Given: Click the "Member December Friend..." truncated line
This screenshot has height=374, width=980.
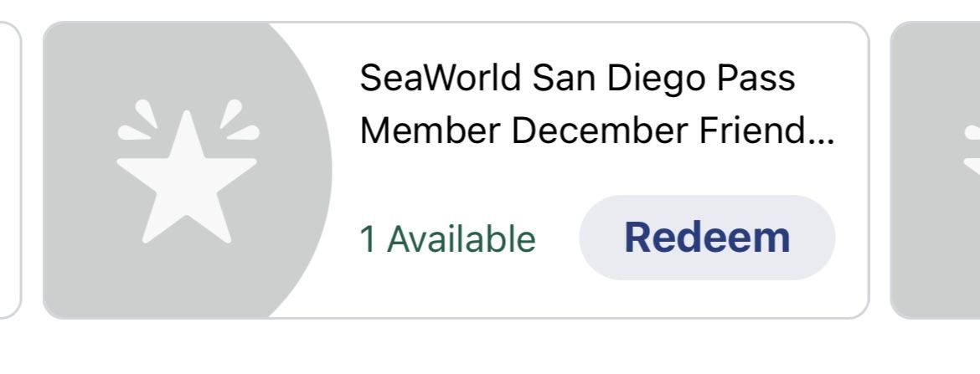Looking at the screenshot, I should coord(596,131).
